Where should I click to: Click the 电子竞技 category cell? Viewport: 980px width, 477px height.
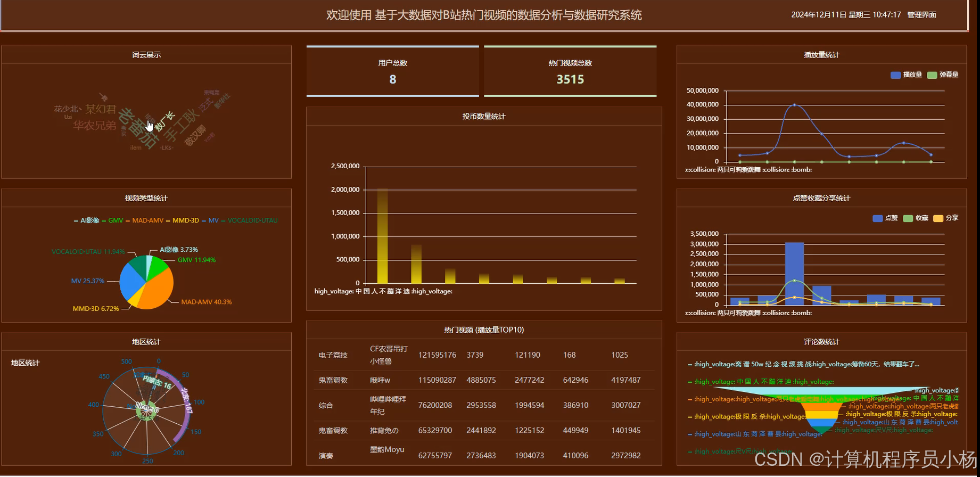click(x=333, y=355)
